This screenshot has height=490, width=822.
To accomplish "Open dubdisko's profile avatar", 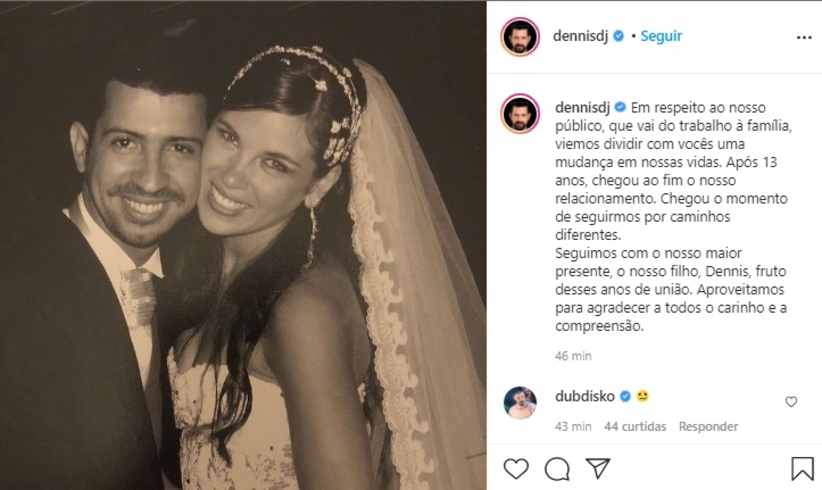I will 520,403.
